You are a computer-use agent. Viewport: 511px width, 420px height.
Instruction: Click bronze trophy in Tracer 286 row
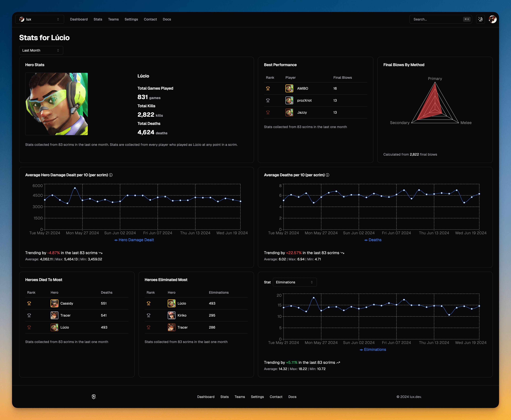pos(149,327)
